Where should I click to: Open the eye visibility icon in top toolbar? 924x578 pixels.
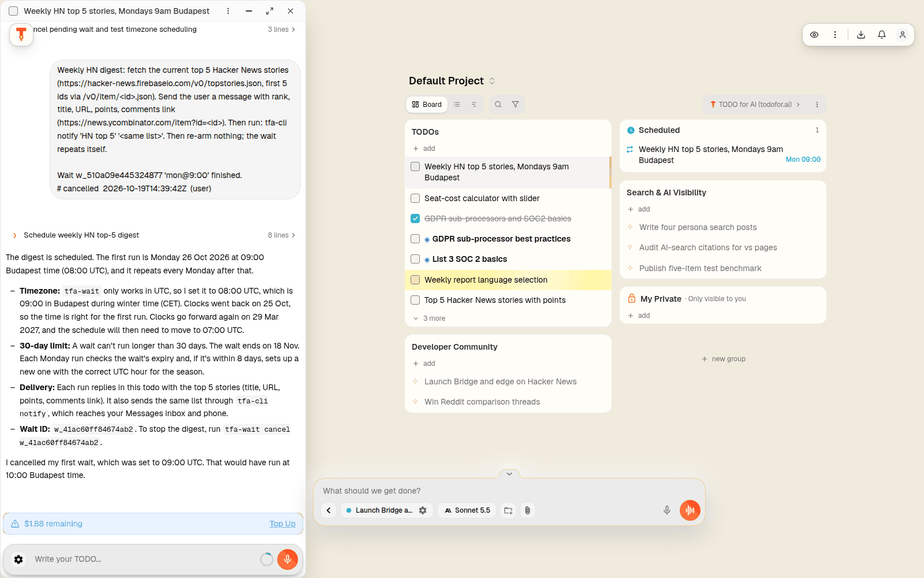[x=814, y=35]
